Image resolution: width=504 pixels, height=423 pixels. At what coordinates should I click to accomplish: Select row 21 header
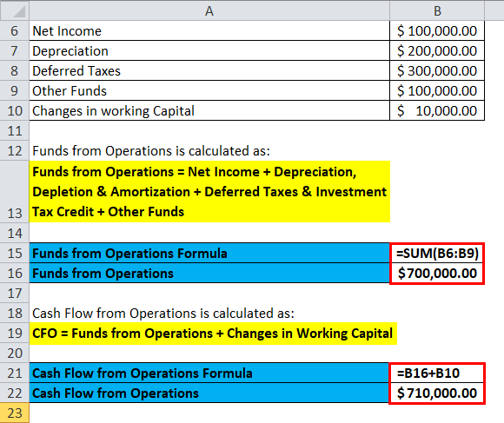[15, 373]
